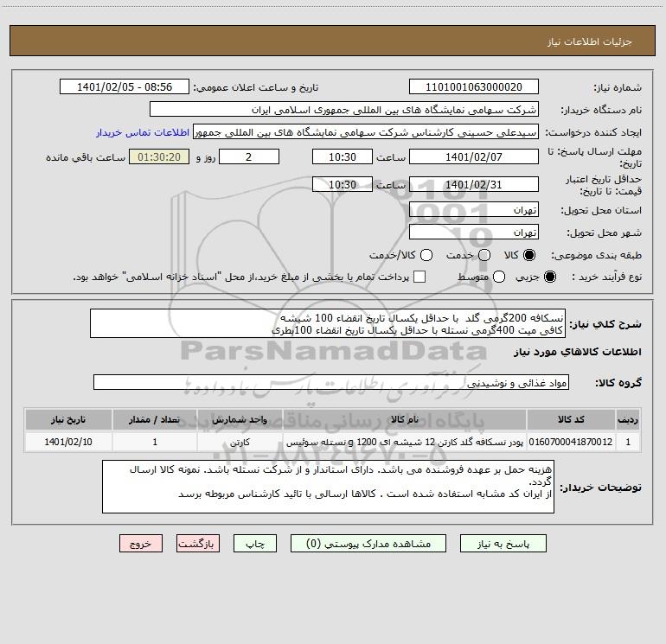The image size is (666, 644).
Task: Click the announcement date field 1401/02/05 - 08:56
Action: coord(125,86)
